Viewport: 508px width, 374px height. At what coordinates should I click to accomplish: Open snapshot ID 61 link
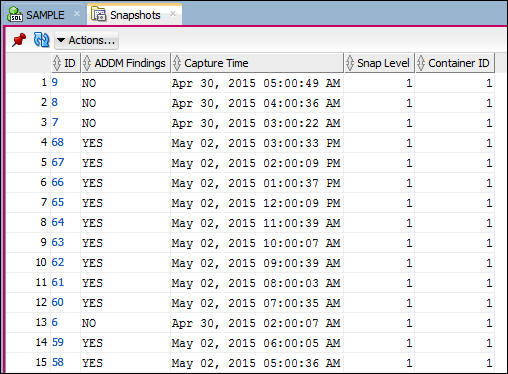pyautogui.click(x=58, y=282)
